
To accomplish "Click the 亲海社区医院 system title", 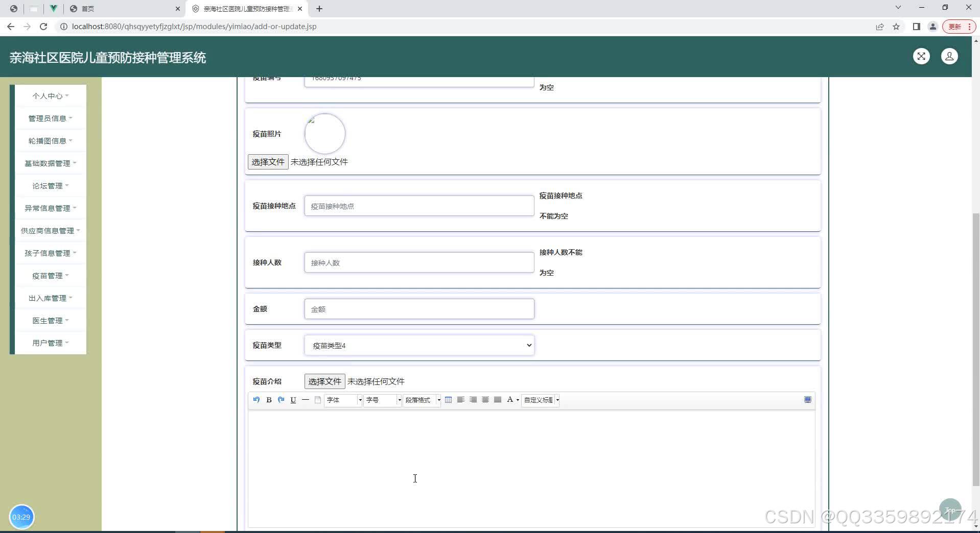I will [108, 58].
